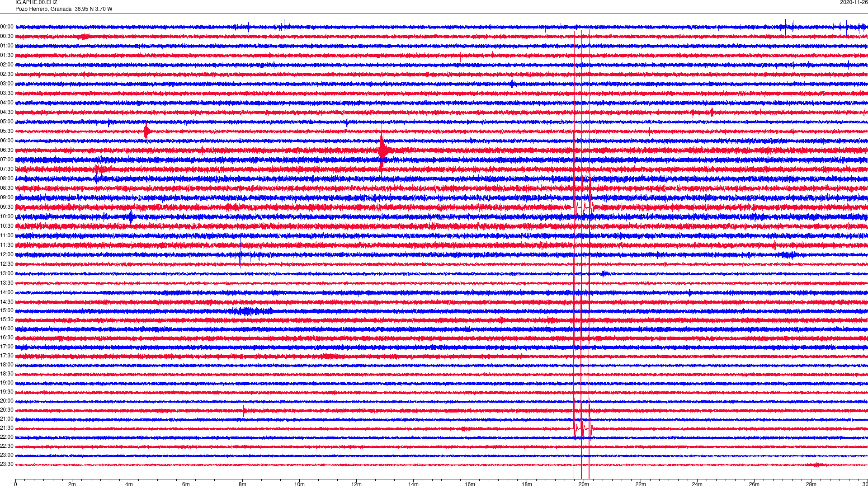
Task: Select the 20:00 trace time label
Action: [x=7, y=401]
